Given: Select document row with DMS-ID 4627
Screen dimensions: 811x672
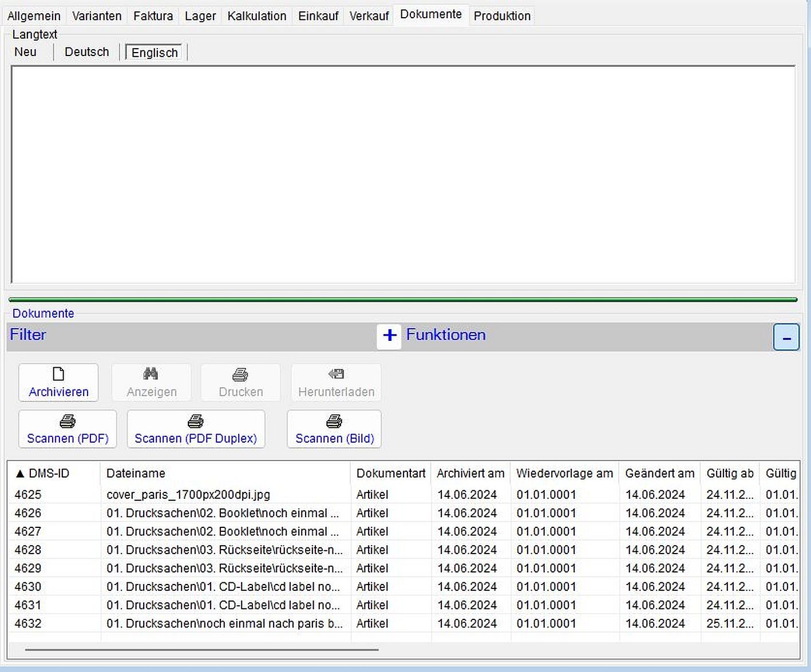Looking at the screenshot, I should pos(403,531).
